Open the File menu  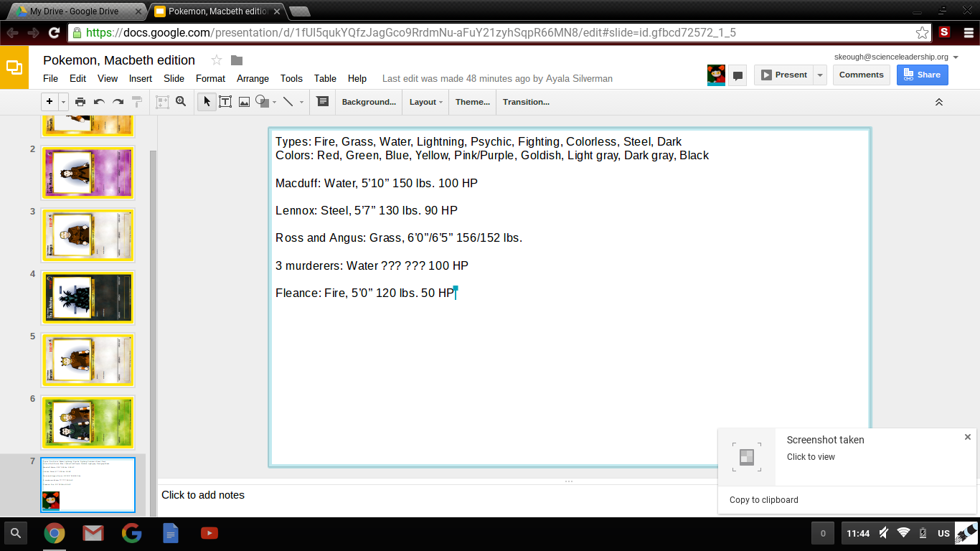click(x=51, y=78)
